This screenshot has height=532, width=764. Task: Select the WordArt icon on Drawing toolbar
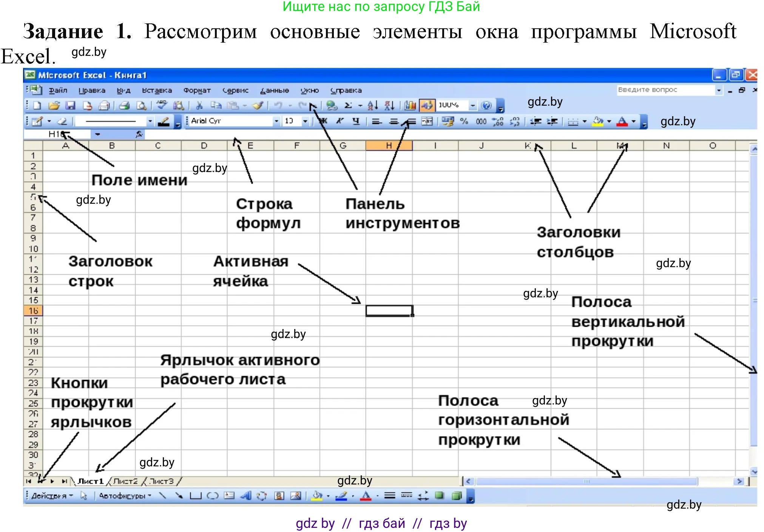coord(246,496)
